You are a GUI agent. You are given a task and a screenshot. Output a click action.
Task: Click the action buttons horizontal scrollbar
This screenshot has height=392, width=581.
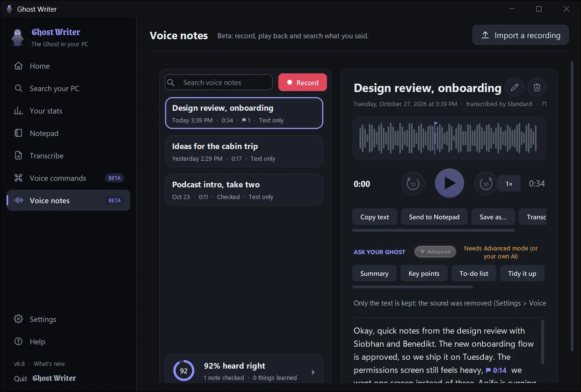pos(433,230)
